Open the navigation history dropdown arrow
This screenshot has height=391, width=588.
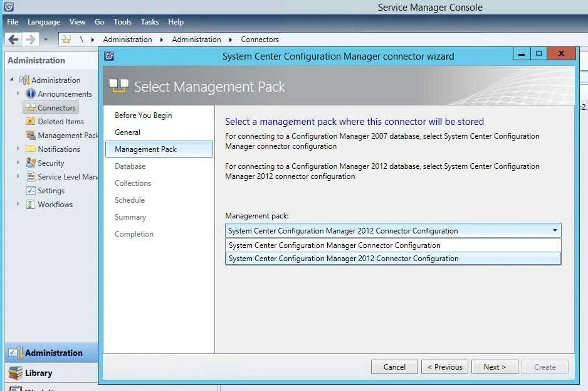[x=45, y=39]
